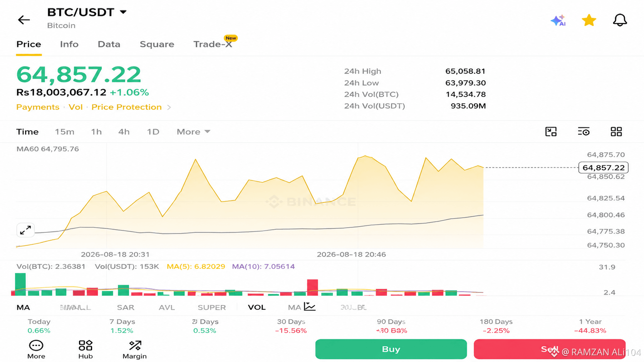Toggle the MA indicator right of VOL
The width and height of the screenshot is (644, 362).
coord(294,307)
